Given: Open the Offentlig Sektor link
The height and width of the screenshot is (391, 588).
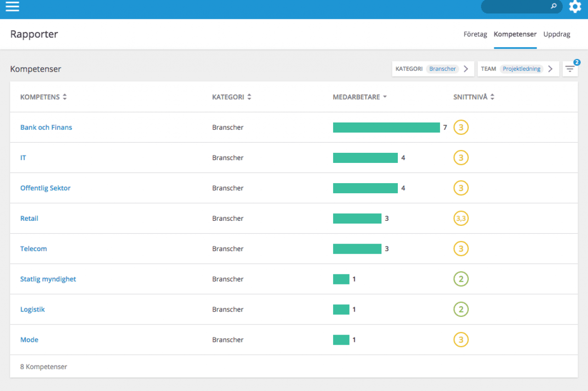Looking at the screenshot, I should [45, 188].
